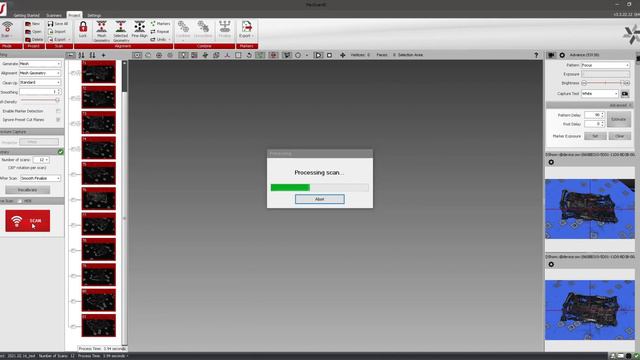Click Set for Marker Exposure
This screenshot has height=360, width=640.
[595, 136]
